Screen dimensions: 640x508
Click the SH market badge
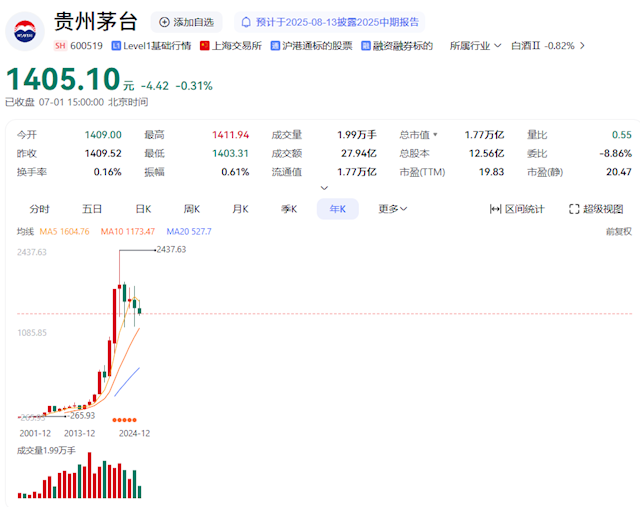tap(60, 46)
